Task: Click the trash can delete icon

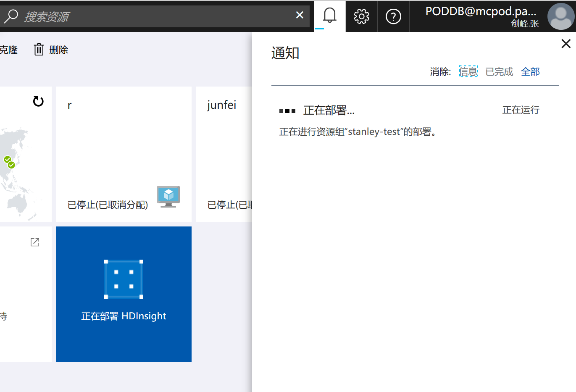Action: (x=39, y=50)
